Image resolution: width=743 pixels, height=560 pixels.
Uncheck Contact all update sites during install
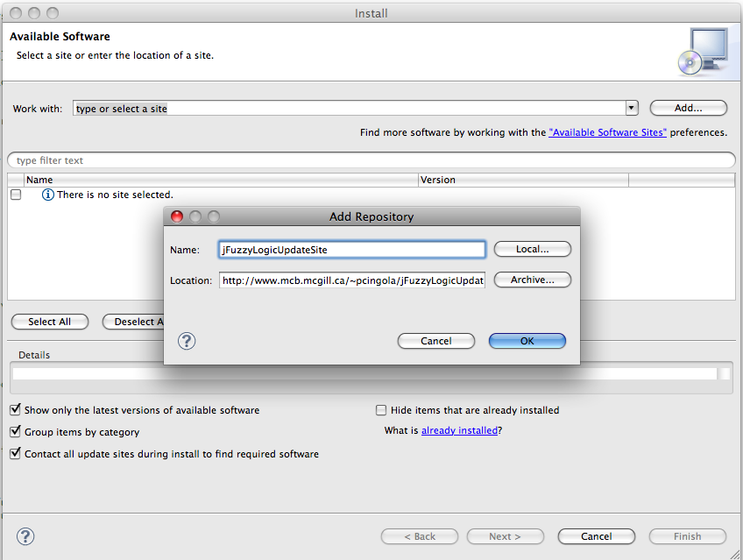(x=16, y=454)
